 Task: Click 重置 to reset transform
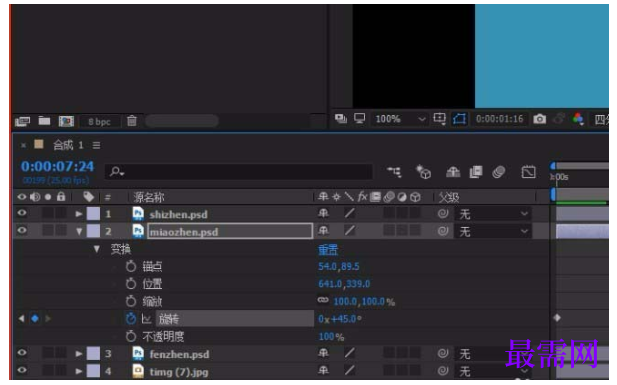[328, 250]
